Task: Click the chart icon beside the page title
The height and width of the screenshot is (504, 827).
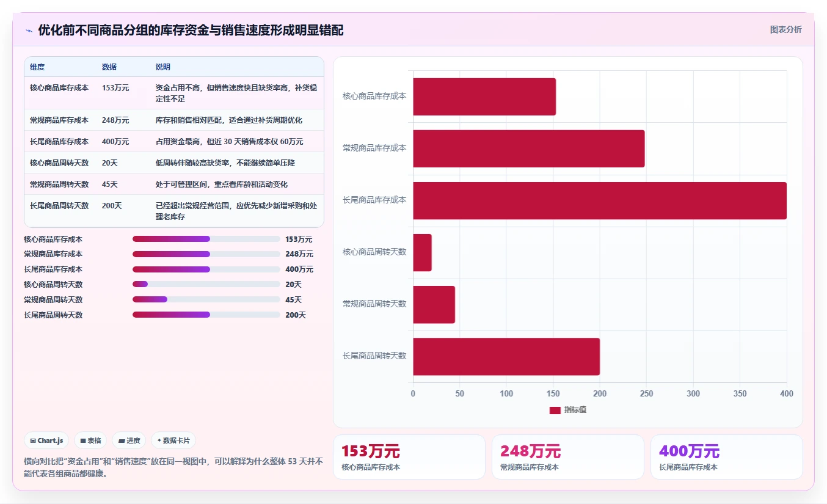Action: (29, 31)
